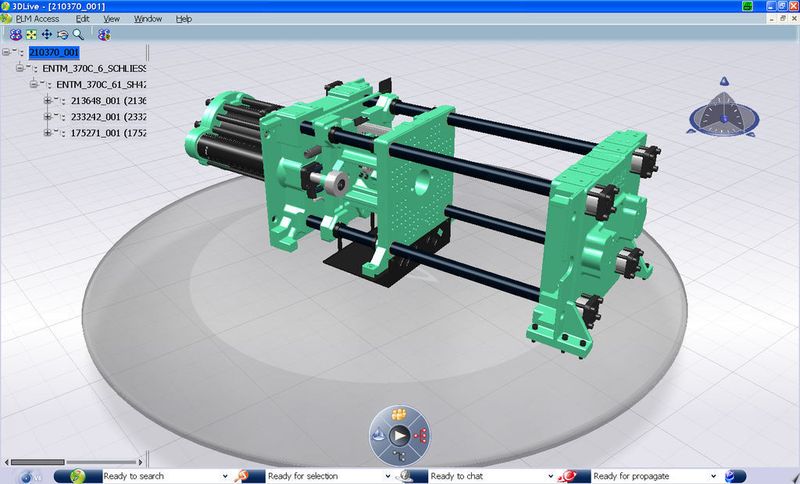Select the Pan four-arrow tool
Image resolution: width=800 pixels, height=484 pixels.
(47, 34)
